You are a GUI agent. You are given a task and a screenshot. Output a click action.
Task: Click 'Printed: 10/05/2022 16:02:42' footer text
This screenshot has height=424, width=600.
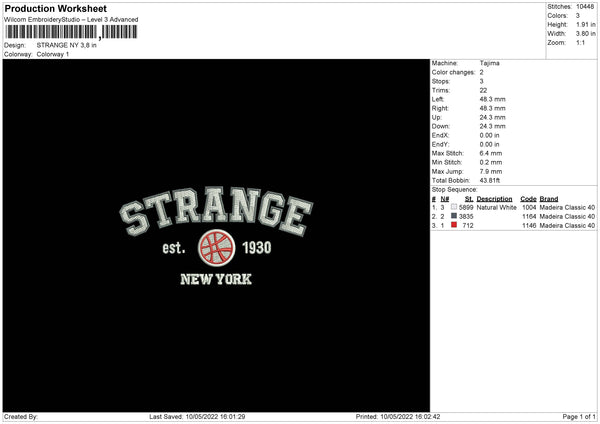(398, 417)
